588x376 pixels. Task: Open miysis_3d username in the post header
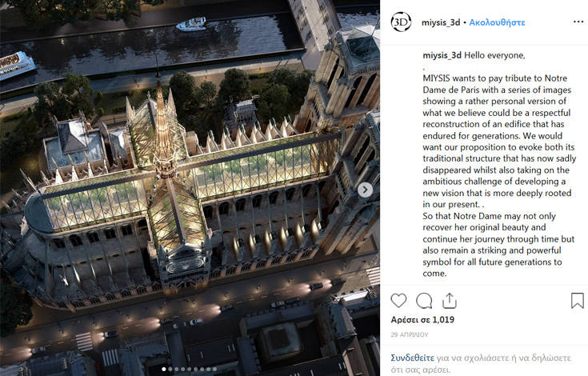tap(441, 22)
